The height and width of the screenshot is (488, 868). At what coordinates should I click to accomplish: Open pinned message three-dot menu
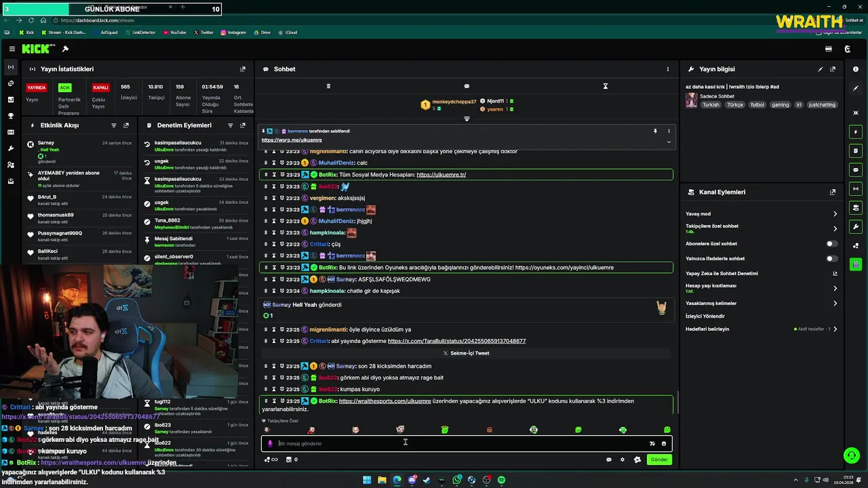669,131
